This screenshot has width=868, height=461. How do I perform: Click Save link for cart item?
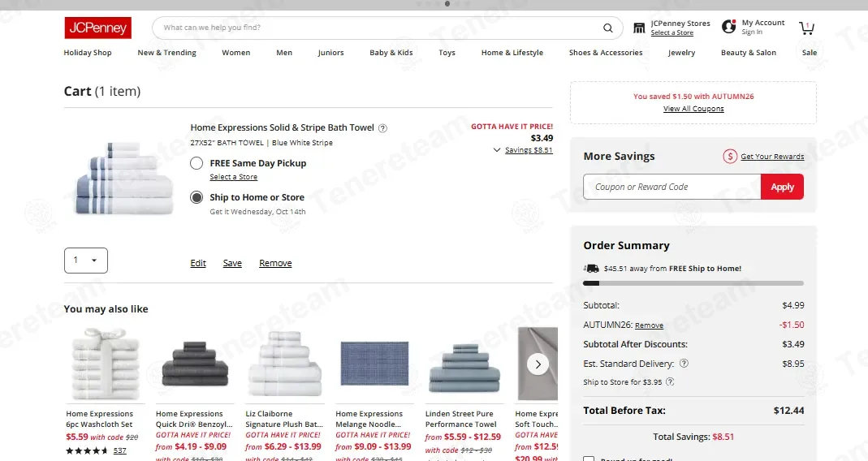click(x=232, y=264)
